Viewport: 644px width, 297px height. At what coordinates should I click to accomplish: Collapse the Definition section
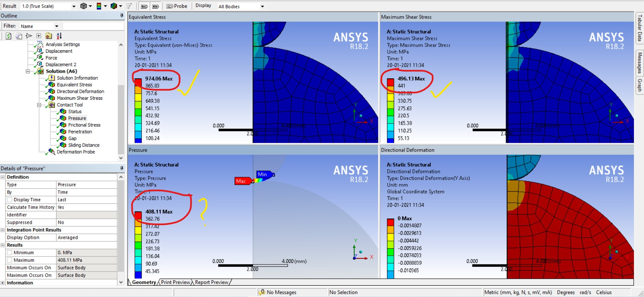coord(3,177)
